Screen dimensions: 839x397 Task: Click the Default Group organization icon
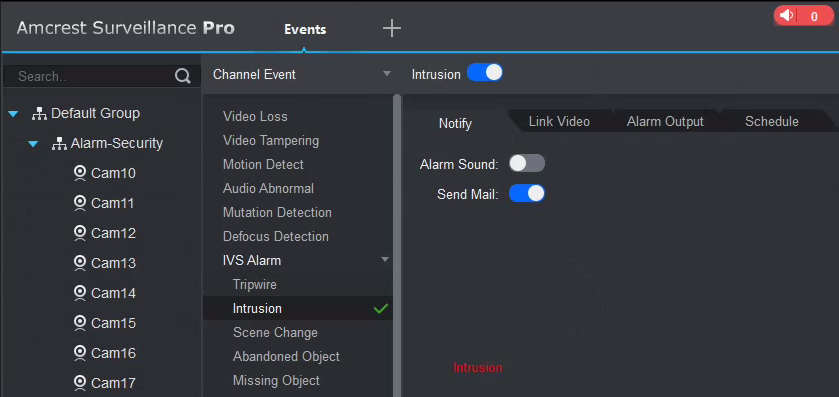click(40, 114)
